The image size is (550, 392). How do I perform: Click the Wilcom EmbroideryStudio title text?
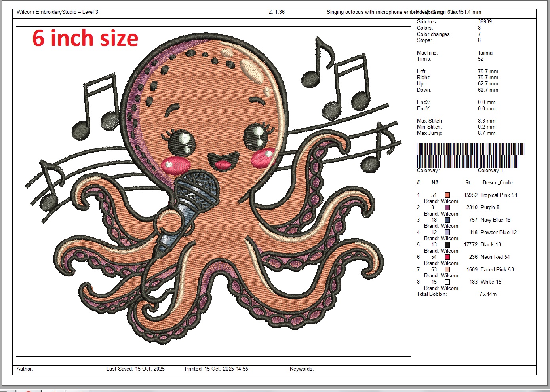coord(57,12)
